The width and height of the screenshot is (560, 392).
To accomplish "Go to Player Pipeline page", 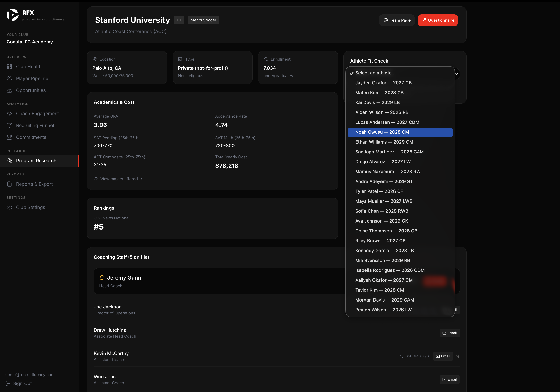I will pos(39,78).
